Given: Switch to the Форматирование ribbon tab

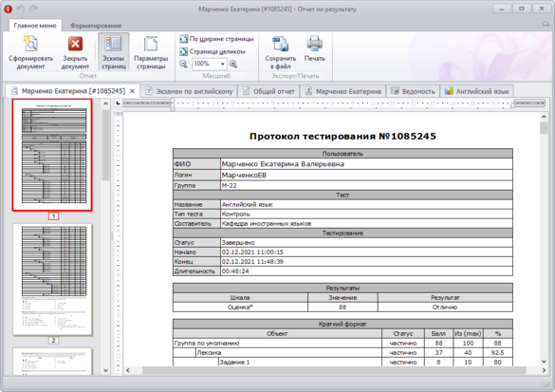Looking at the screenshot, I should pyautogui.click(x=96, y=26).
